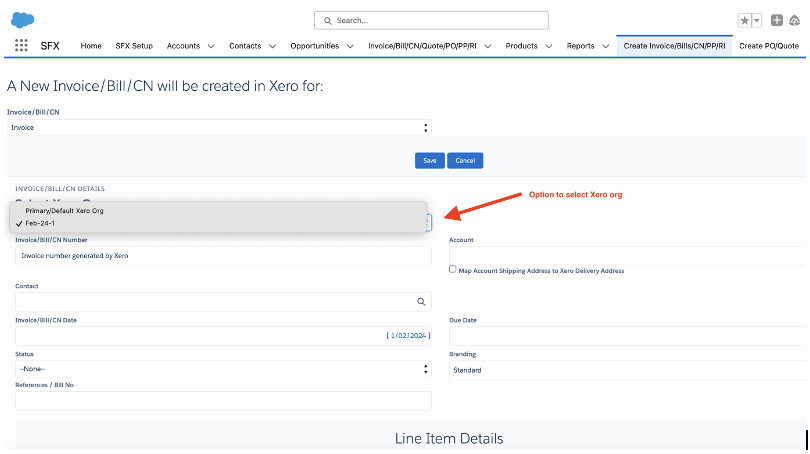
Task: Click the global Search box
Action: [x=431, y=21]
